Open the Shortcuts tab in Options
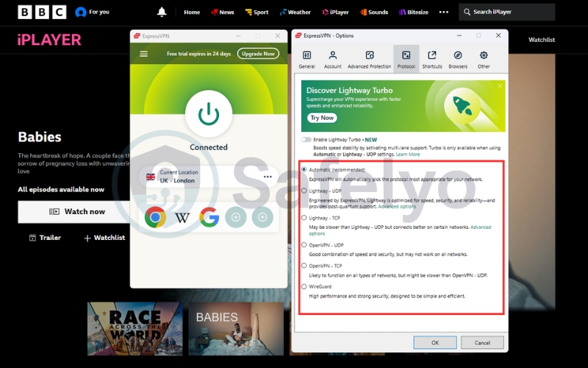 click(432, 60)
